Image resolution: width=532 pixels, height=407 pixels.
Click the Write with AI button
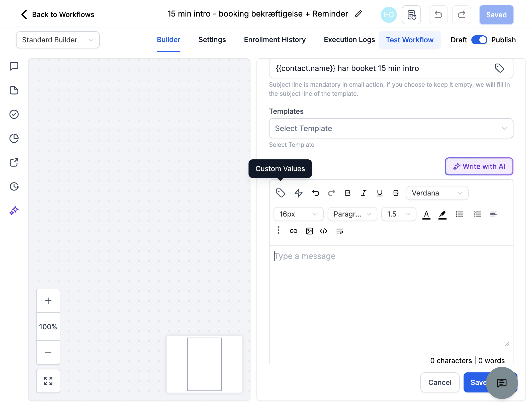479,166
